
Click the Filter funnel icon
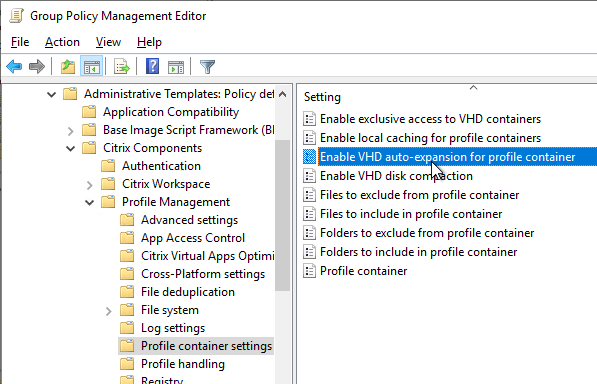[x=208, y=67]
